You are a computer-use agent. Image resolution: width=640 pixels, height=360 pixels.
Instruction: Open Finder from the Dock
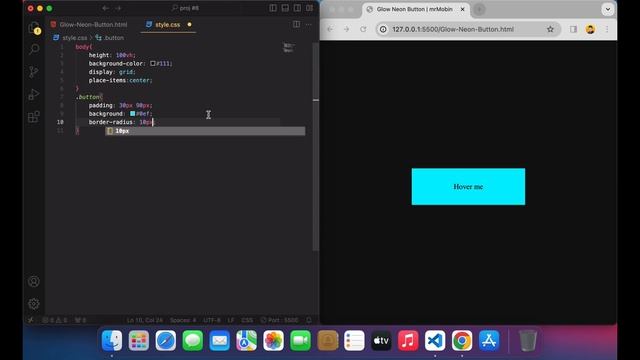pos(112,340)
